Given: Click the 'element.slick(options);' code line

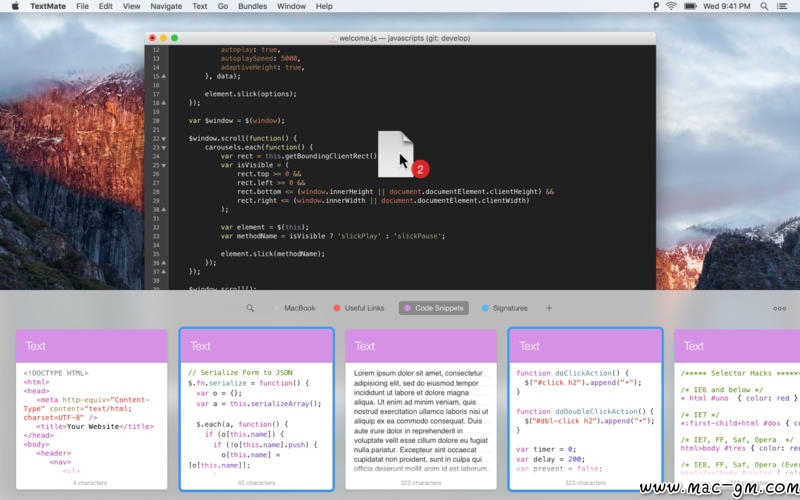Looking at the screenshot, I should (x=251, y=94).
